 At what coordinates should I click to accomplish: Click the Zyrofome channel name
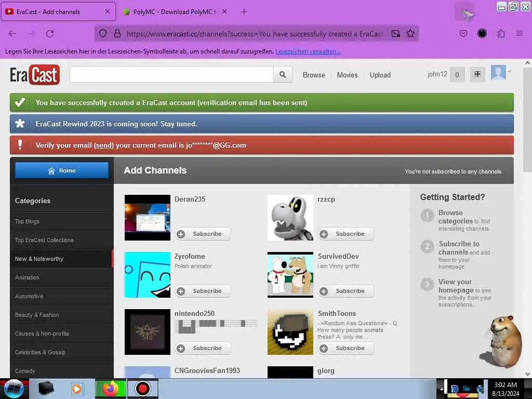click(190, 256)
